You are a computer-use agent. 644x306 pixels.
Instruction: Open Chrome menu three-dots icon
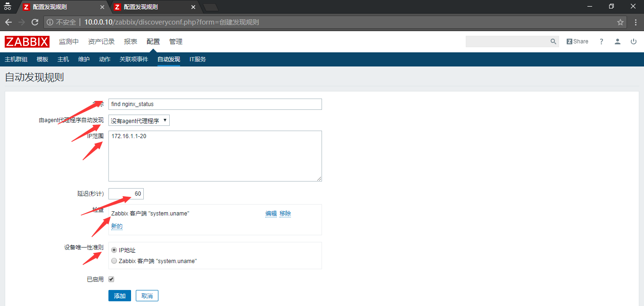(636, 22)
